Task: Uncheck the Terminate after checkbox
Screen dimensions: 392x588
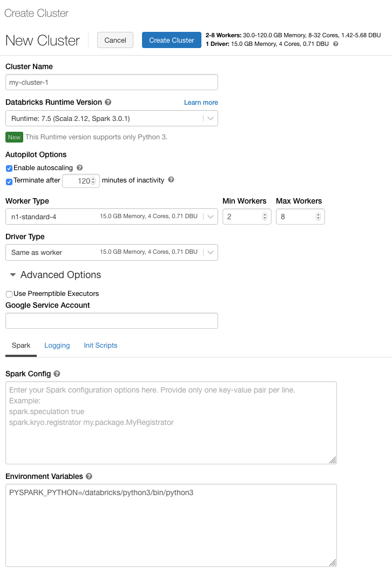Action: point(9,181)
